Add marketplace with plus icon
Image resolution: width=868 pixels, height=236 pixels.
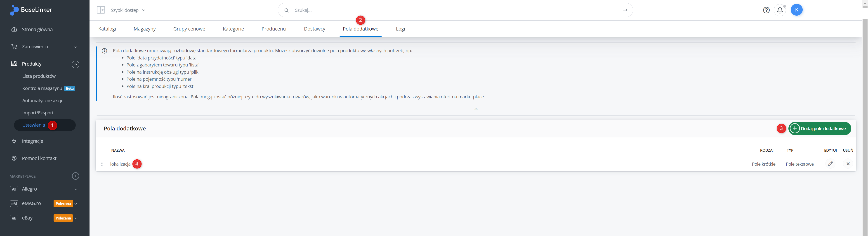76,176
